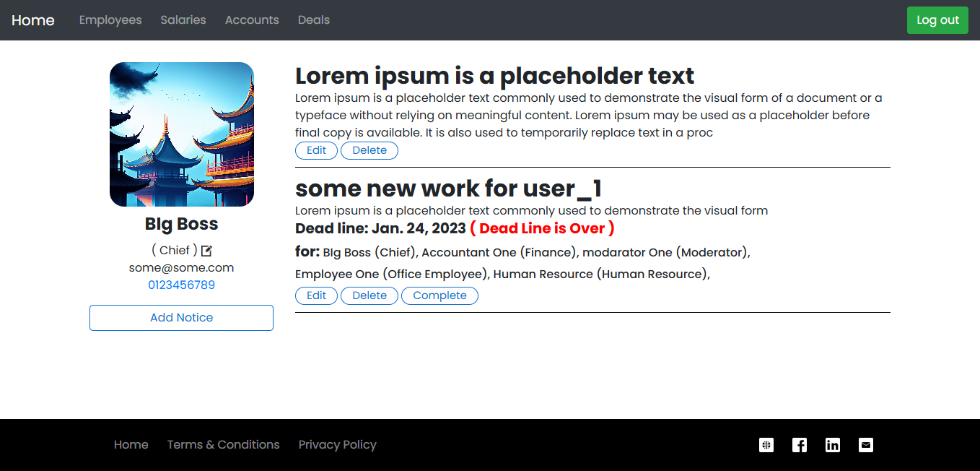
Task: Edit the 'some new work for user_1' notice
Action: pyautogui.click(x=316, y=295)
